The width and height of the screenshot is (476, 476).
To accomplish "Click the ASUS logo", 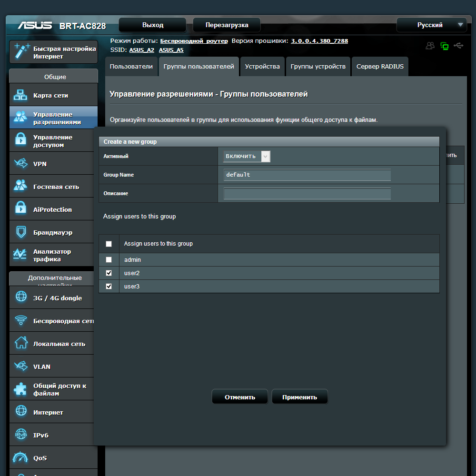I will pyautogui.click(x=35, y=25).
